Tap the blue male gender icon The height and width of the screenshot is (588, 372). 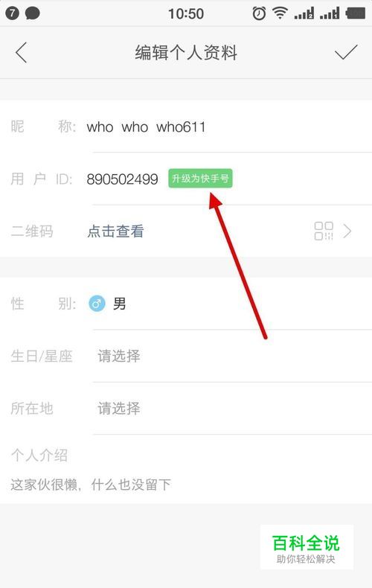click(x=97, y=304)
